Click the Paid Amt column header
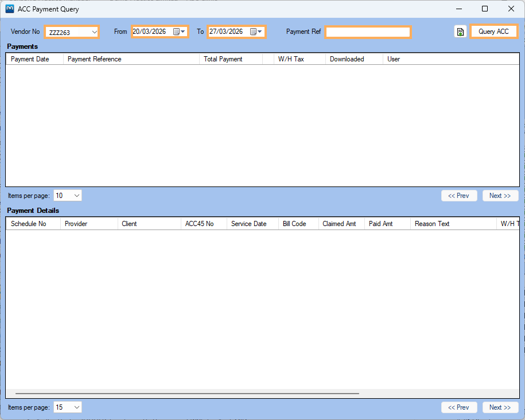 click(x=387, y=224)
